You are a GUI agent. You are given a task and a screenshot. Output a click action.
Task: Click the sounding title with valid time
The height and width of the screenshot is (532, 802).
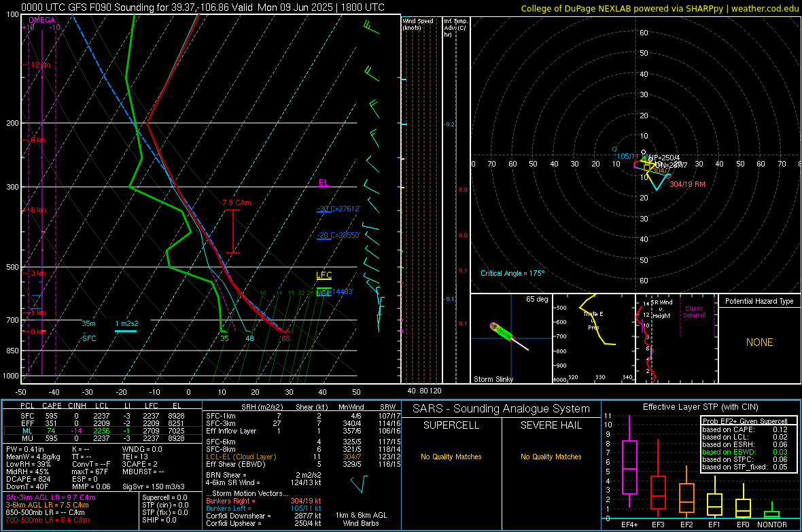point(203,7)
